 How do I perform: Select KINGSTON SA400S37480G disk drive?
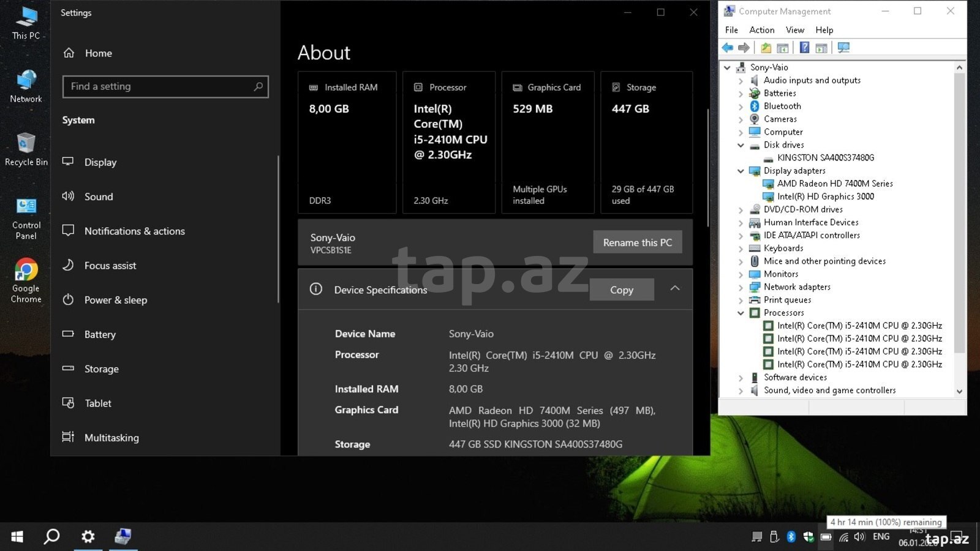point(825,158)
